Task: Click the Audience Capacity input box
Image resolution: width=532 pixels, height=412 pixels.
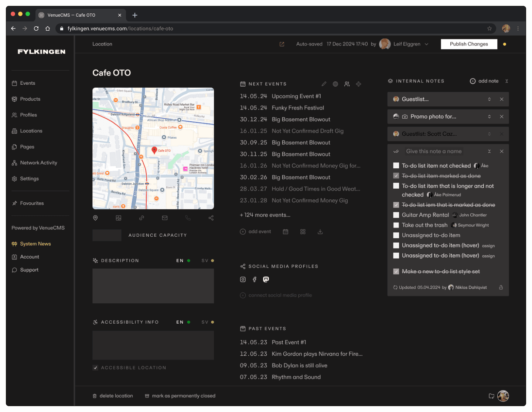Action: (107, 235)
